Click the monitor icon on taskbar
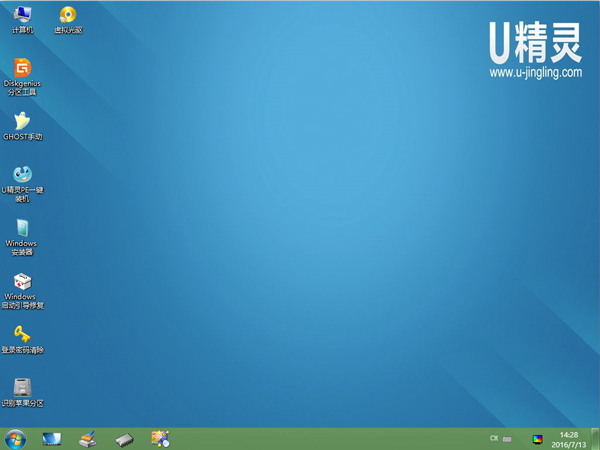Screen dimensions: 600x450 (52, 439)
